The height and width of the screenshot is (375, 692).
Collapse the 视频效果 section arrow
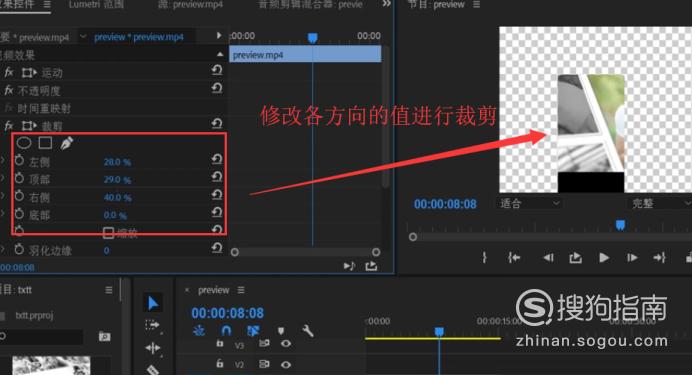[x=220, y=54]
